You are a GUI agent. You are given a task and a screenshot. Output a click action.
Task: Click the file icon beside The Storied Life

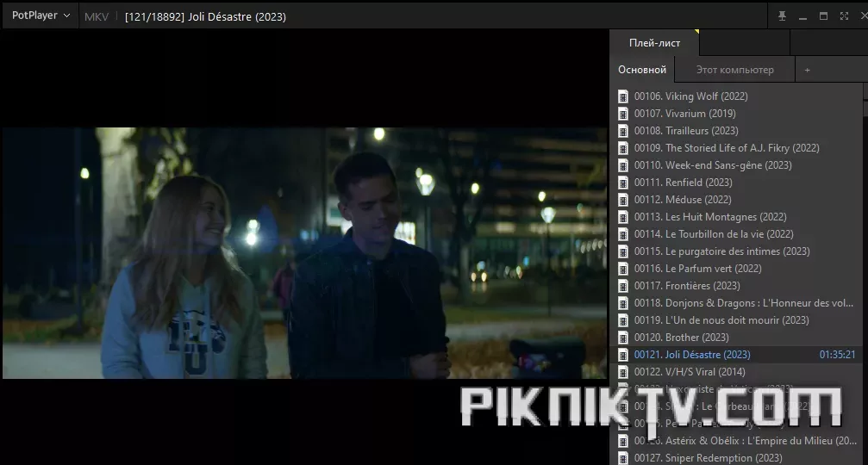coord(622,147)
